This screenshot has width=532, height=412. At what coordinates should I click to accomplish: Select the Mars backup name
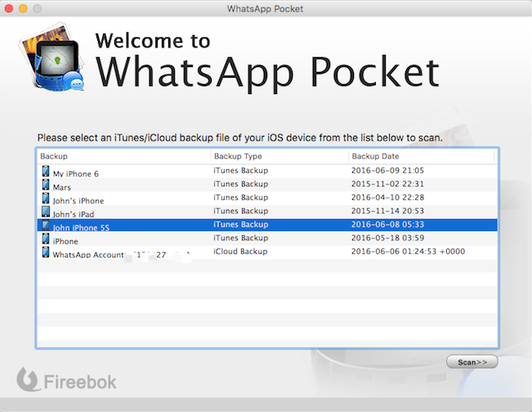(62, 187)
